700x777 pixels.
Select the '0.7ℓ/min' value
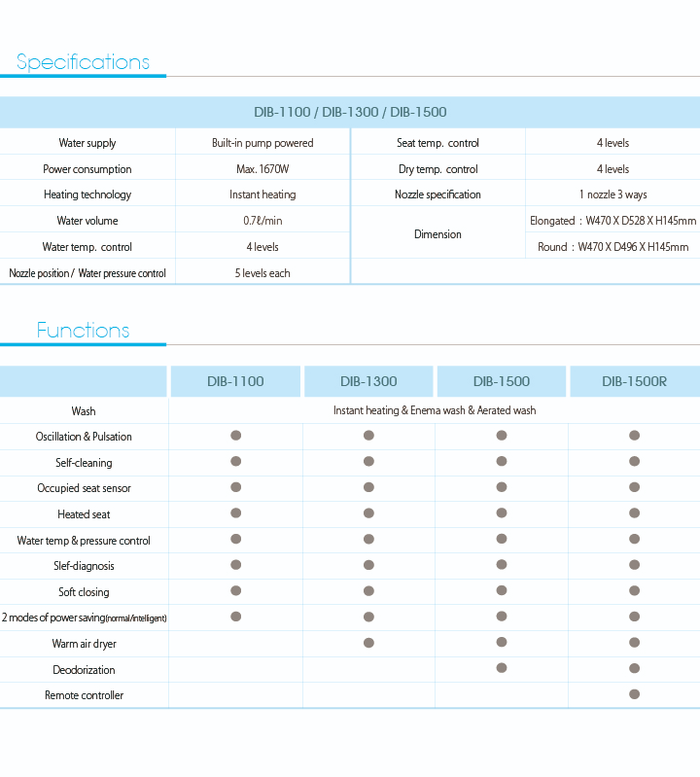point(262,221)
